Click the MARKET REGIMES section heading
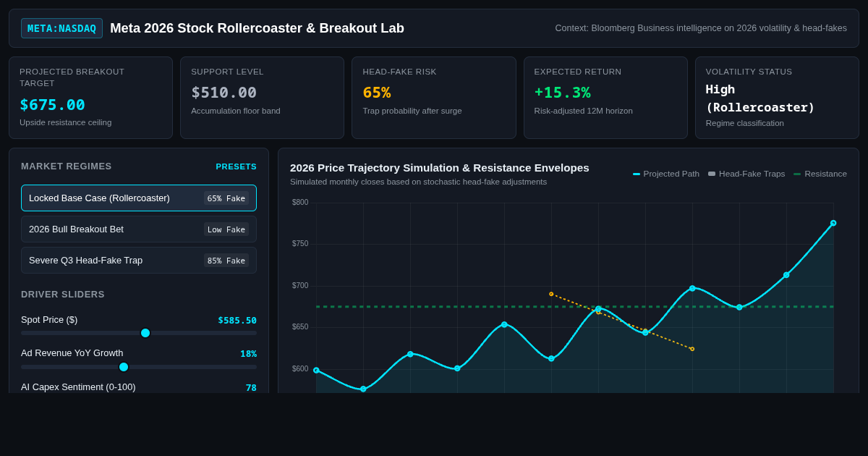Viewport: 868px width, 456px height. pyautogui.click(x=67, y=166)
